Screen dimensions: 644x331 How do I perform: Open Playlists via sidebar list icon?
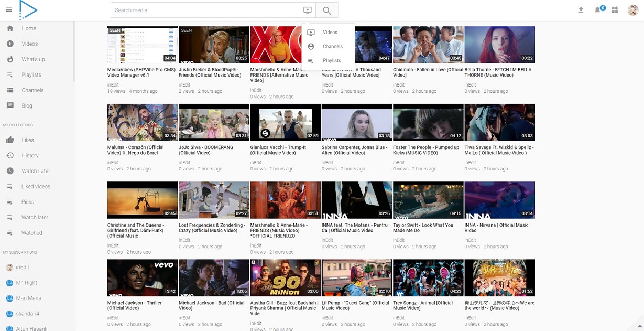coord(10,75)
